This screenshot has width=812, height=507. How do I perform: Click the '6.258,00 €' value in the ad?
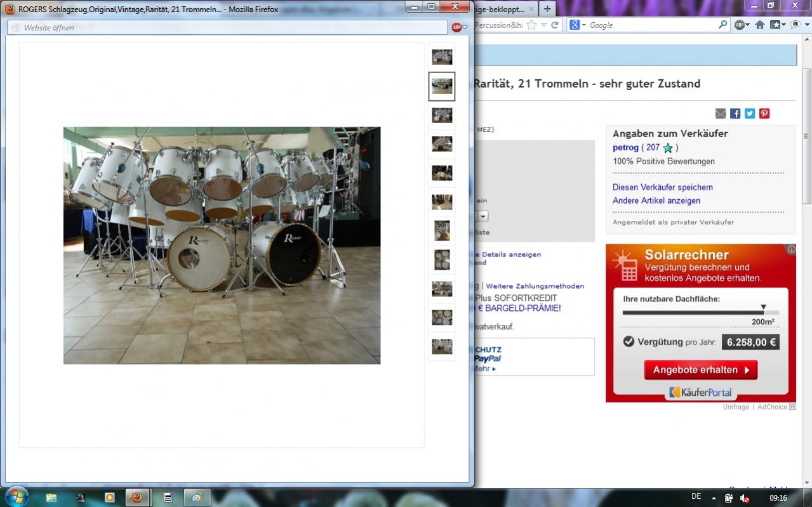click(x=751, y=342)
